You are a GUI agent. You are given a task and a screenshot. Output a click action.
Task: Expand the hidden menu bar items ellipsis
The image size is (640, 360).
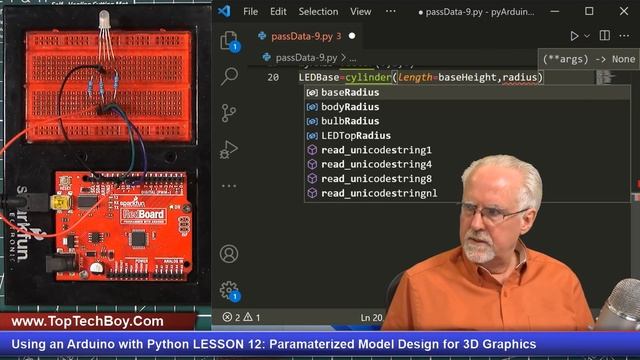tap(391, 11)
